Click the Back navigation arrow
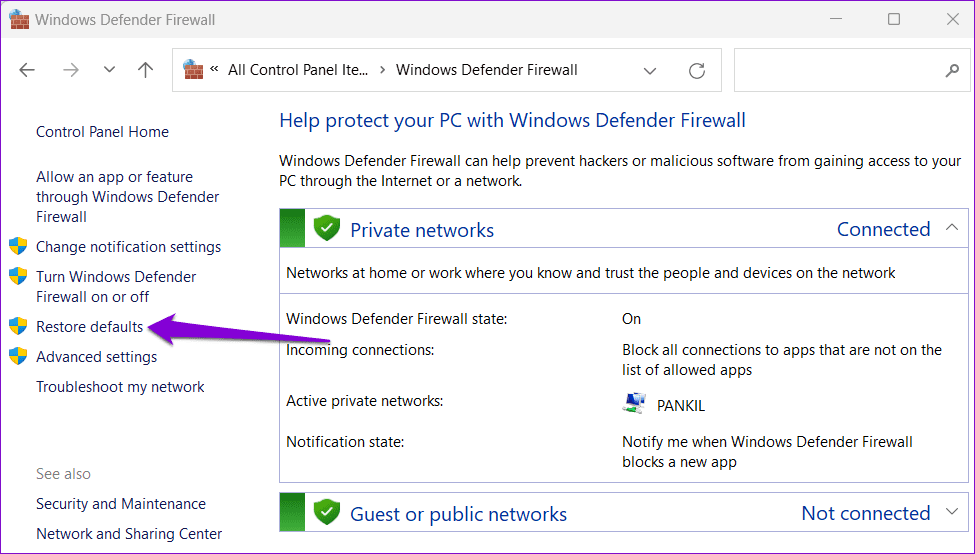Viewport: 975px width, 554px height. 27,70
